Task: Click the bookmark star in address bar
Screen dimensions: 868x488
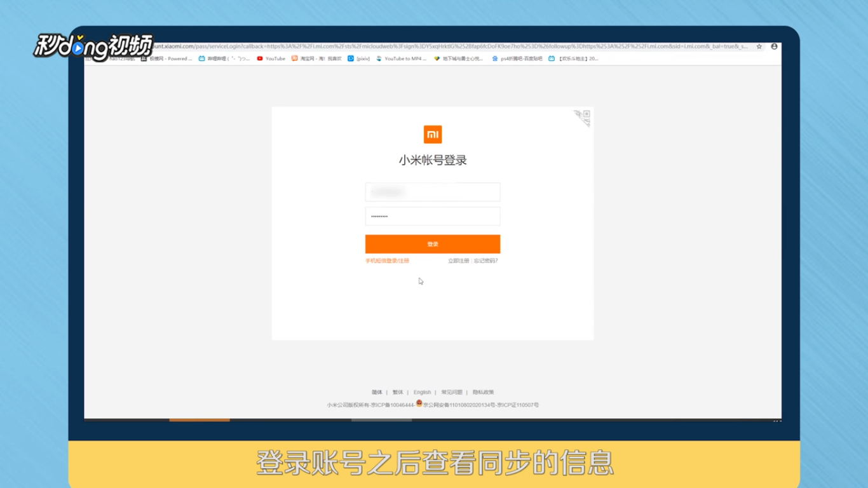Action: (759, 46)
